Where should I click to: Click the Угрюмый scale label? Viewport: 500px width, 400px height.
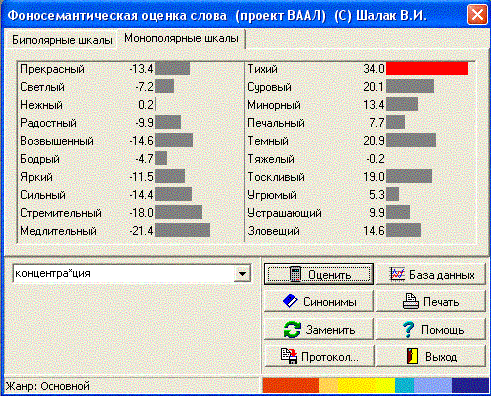pyautogui.click(x=272, y=195)
